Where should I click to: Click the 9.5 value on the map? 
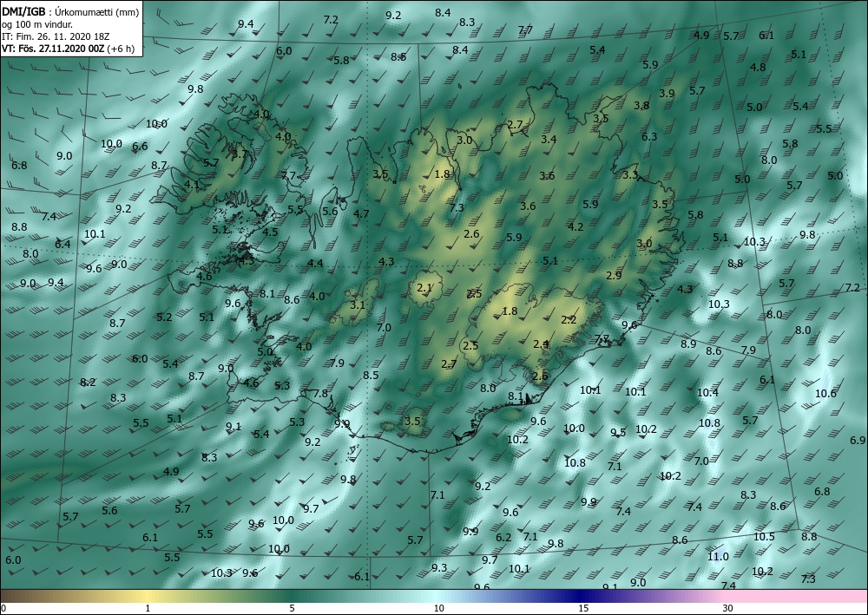coord(618,432)
